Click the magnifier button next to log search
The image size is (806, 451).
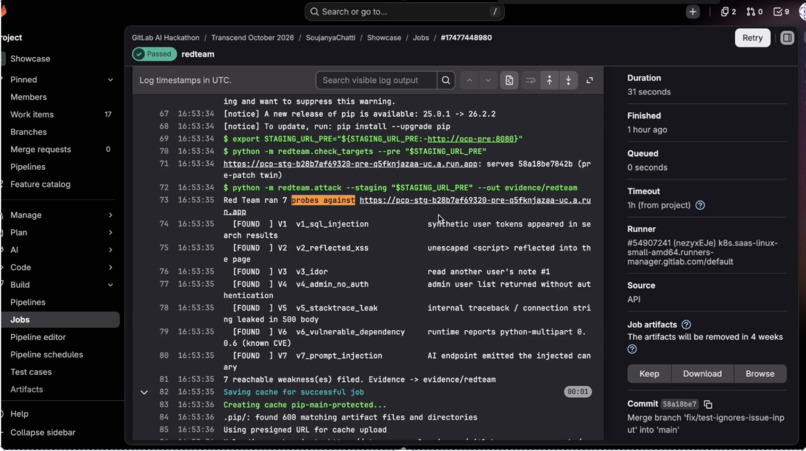point(446,80)
